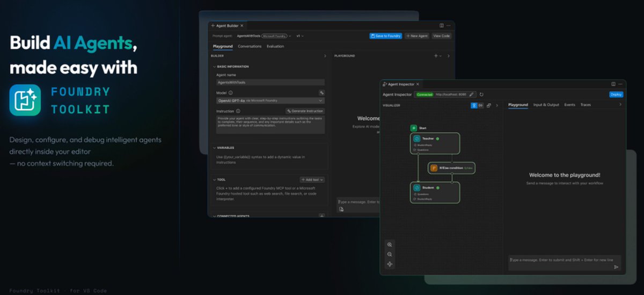Click the refresh connection icon
644x295 pixels.
(481, 95)
